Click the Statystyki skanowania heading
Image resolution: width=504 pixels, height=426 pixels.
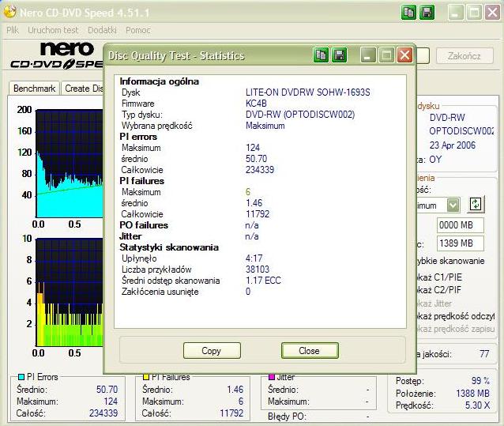click(x=169, y=247)
